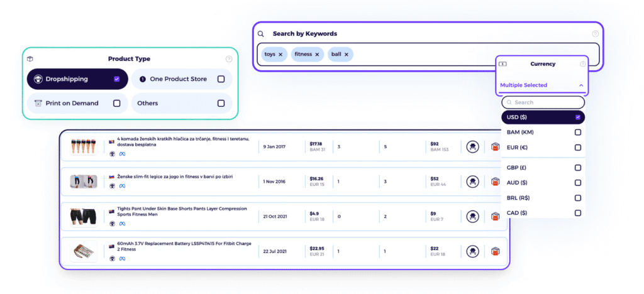Viewport: 644px width, 294px height.
Task: Open the '4 komada ženskih kratkih hlačica' product title
Action: click(183, 142)
